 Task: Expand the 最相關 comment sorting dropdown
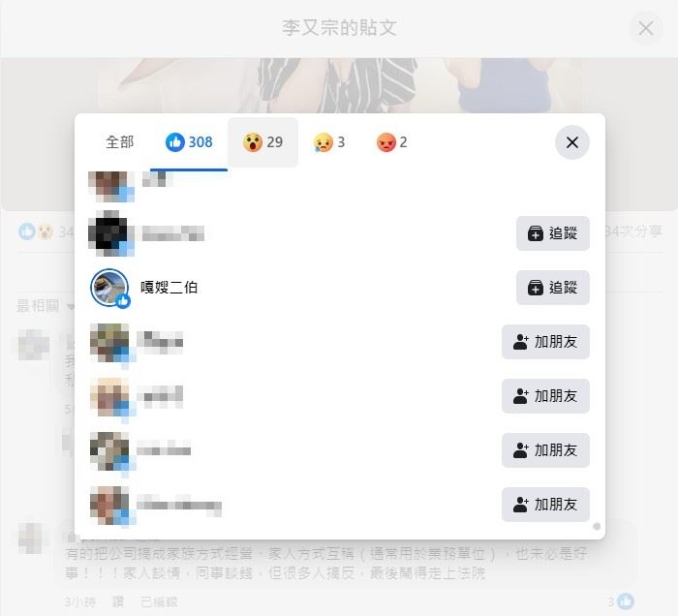coord(45,306)
